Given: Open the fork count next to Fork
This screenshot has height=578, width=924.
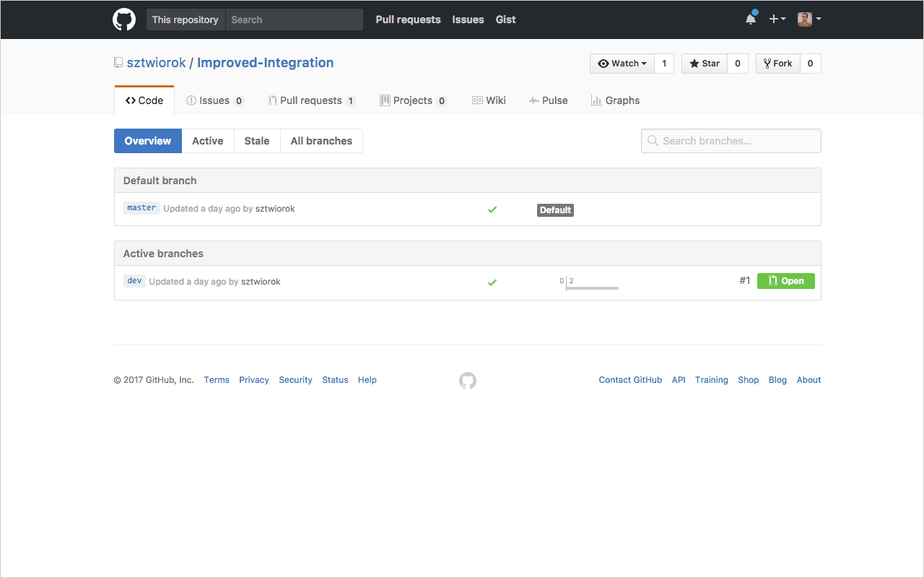Looking at the screenshot, I should point(811,64).
